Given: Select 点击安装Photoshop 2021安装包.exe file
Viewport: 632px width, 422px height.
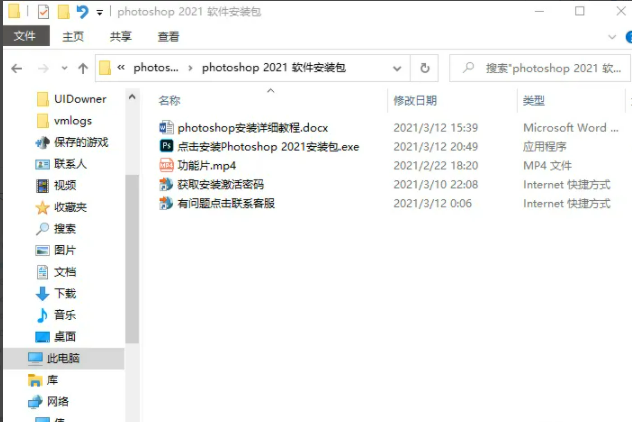Looking at the screenshot, I should tap(268, 147).
